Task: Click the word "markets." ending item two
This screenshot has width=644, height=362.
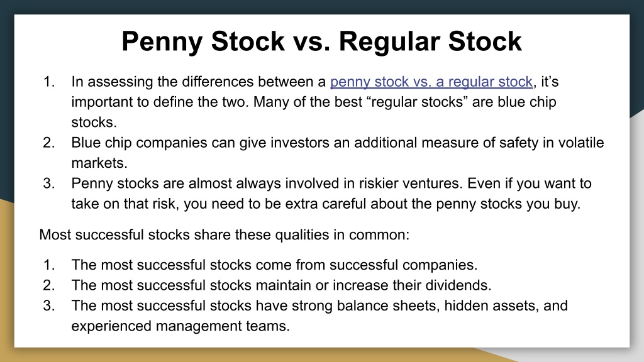Action: pos(99,163)
